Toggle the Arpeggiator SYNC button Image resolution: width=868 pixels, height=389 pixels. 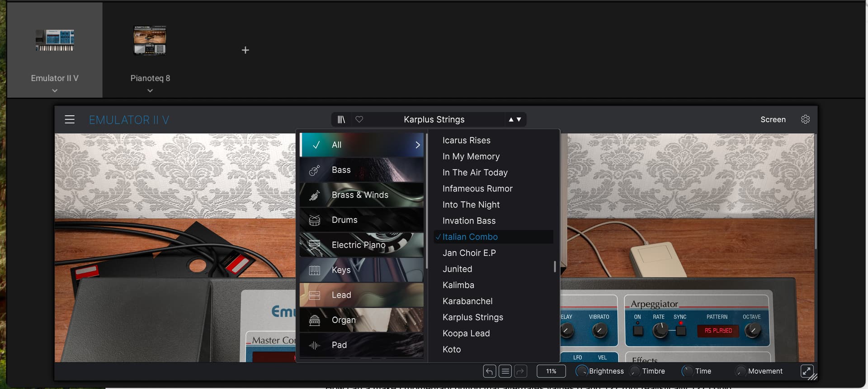coord(681,331)
